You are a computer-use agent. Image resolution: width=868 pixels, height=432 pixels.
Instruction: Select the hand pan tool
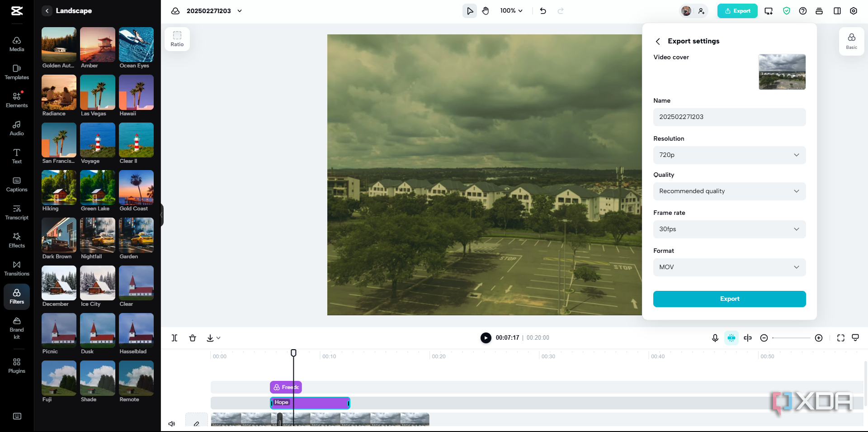486,11
